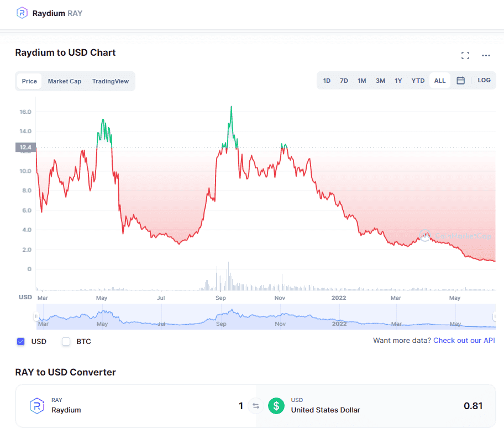Uncheck the USD checkbox
504x434 pixels.
(21, 341)
